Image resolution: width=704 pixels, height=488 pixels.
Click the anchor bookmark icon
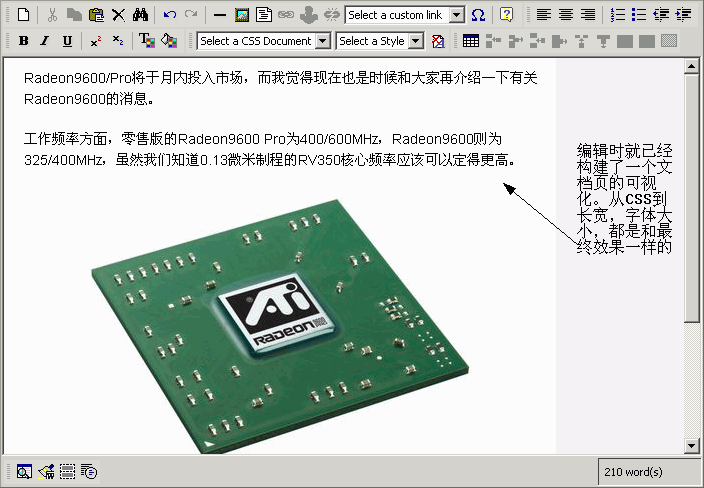(x=308, y=15)
